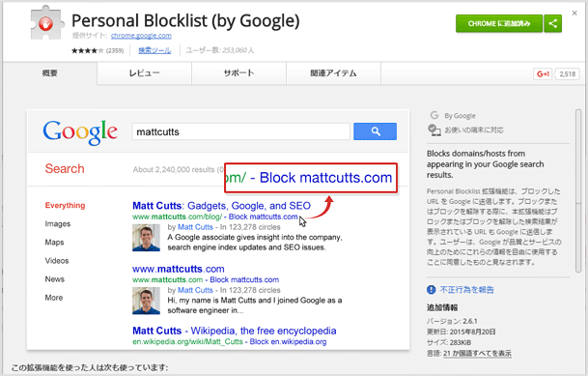Click the 'also used by others' section heading
The image size is (588, 376).
click(x=90, y=367)
